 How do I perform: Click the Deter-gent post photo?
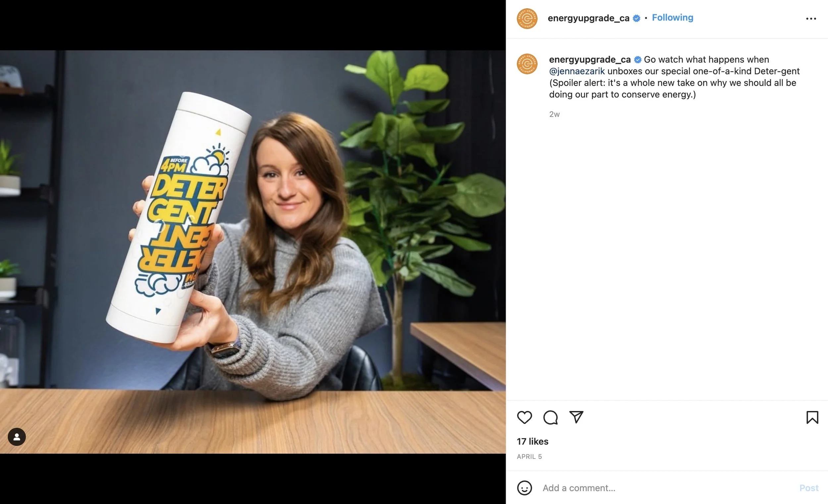click(253, 252)
